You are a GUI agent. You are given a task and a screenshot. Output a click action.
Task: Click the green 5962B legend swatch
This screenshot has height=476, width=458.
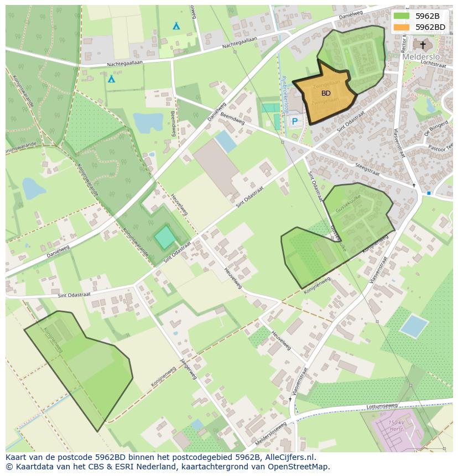click(x=402, y=16)
